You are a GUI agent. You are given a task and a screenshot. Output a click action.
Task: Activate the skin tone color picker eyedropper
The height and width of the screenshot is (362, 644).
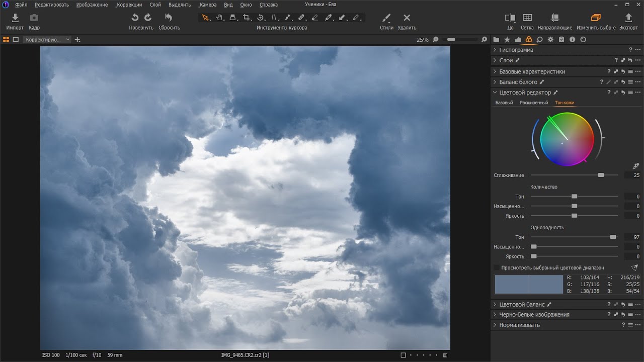(636, 166)
